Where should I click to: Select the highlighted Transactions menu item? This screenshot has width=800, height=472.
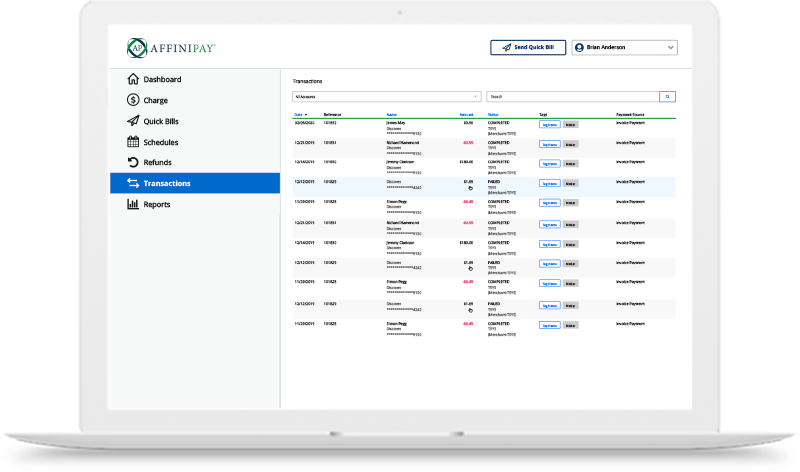pyautogui.click(x=195, y=183)
